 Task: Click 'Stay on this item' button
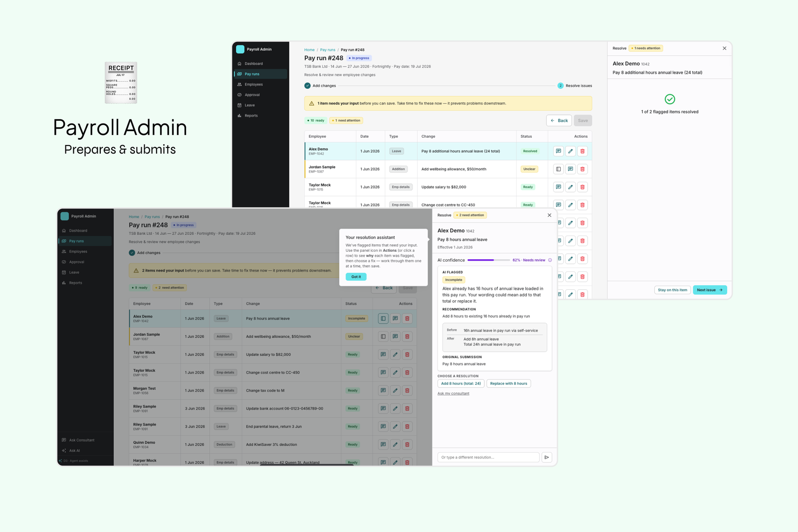(x=672, y=290)
